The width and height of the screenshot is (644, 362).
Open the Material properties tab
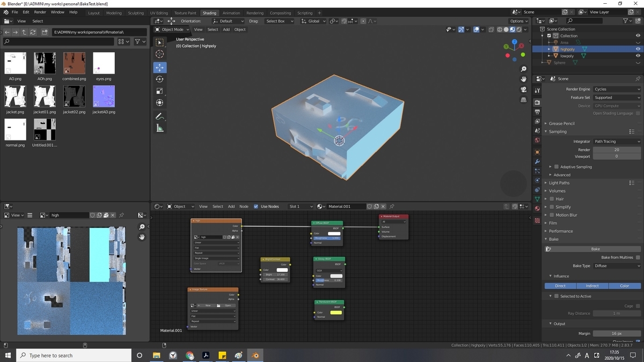pos(537,209)
